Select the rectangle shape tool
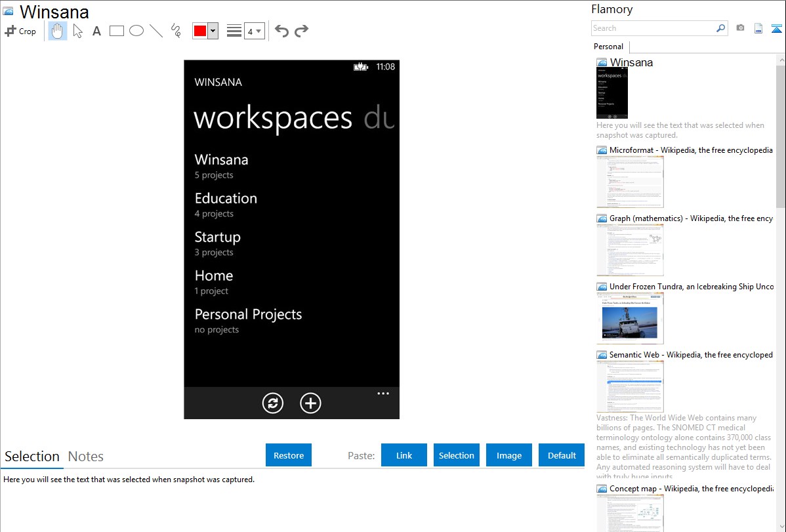 tap(117, 31)
